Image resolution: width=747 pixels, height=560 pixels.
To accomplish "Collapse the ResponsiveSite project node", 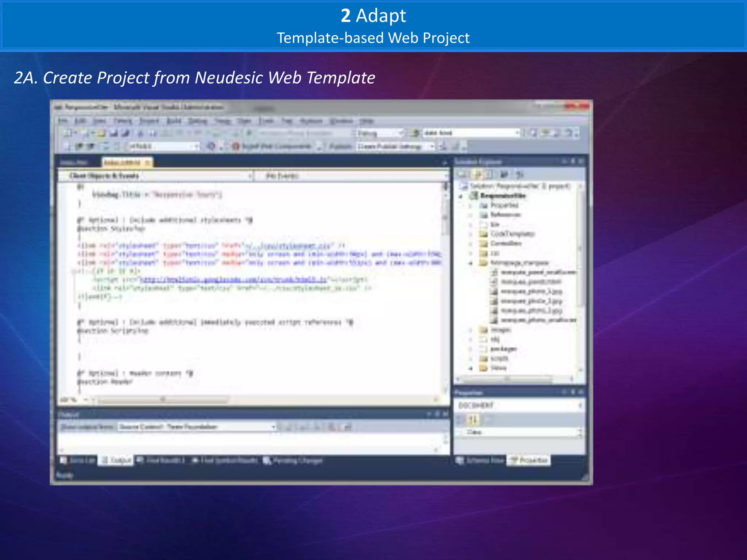I will pos(461,196).
